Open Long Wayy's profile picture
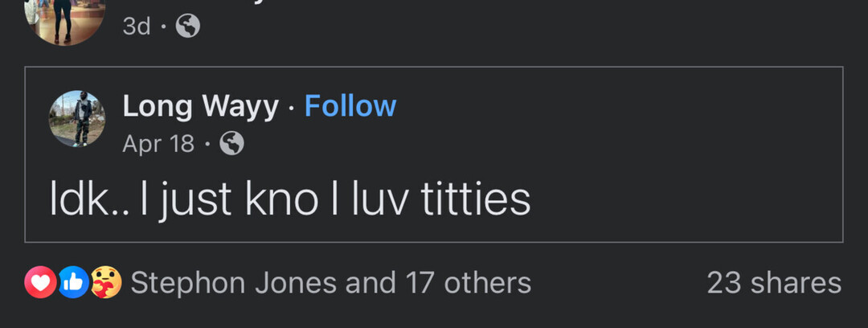 point(77,118)
